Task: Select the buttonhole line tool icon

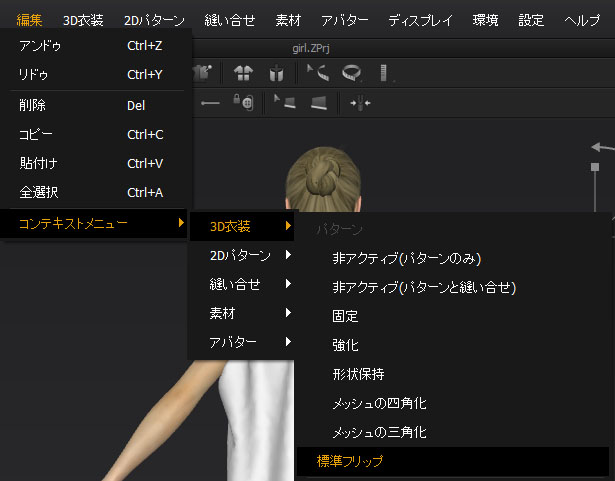Action: [210, 103]
